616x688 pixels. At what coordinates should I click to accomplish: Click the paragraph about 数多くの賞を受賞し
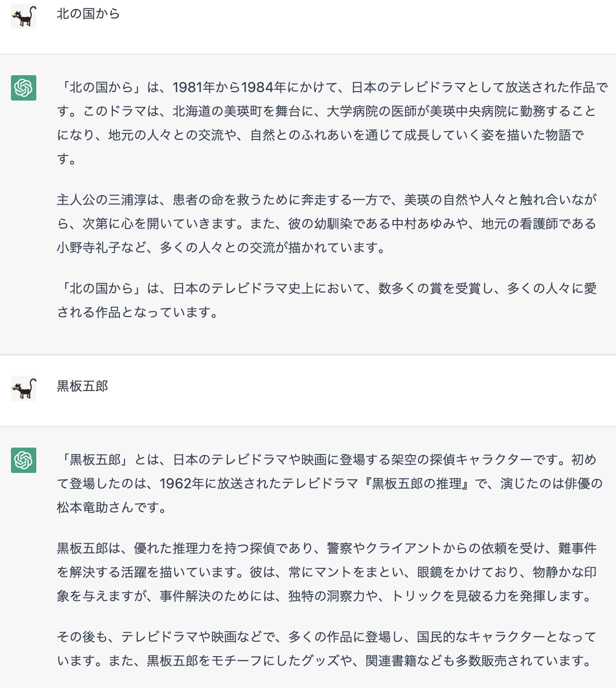point(327,300)
